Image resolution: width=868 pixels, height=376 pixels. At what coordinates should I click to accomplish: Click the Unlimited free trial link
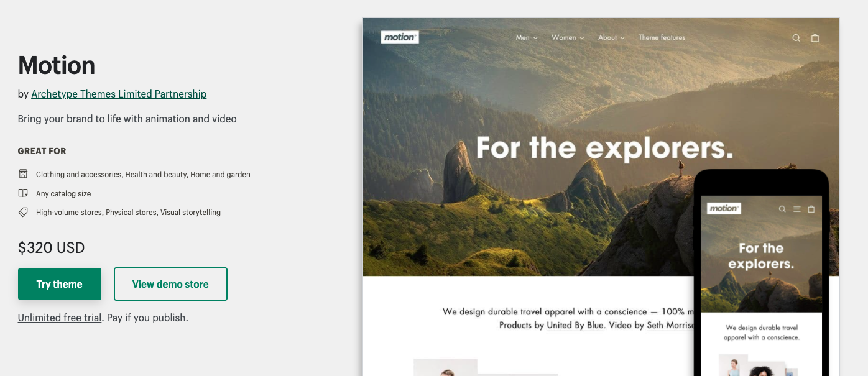60,318
